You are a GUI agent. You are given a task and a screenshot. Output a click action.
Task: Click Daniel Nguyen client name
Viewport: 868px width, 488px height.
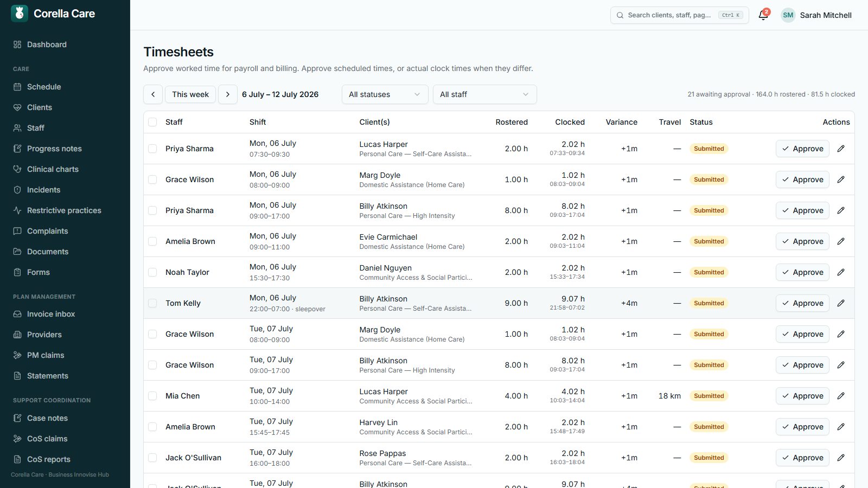coord(385,268)
